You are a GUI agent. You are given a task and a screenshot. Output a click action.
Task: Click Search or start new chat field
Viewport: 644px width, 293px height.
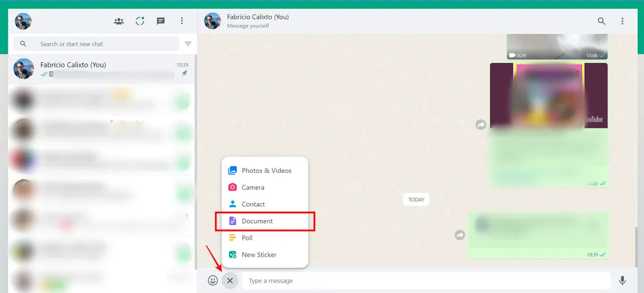[96, 44]
